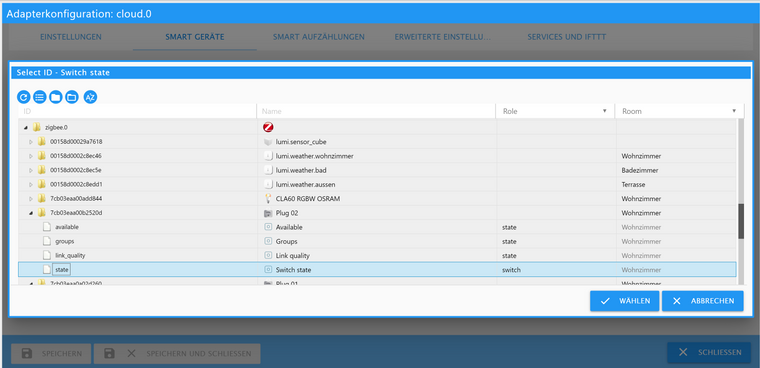This screenshot has width=760, height=368.
Task: Click the Name filter input field
Action: 377,111
